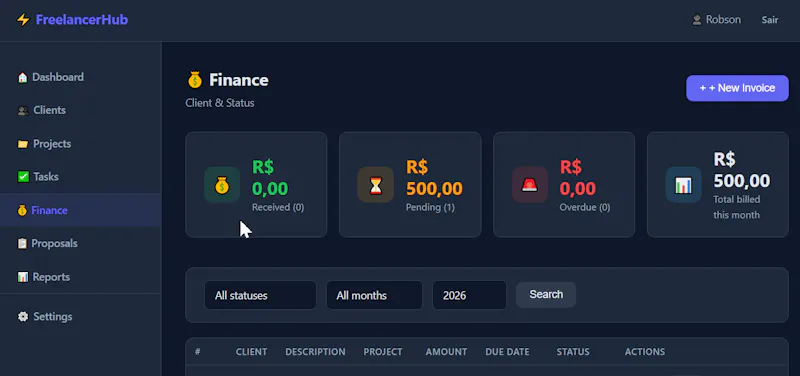The width and height of the screenshot is (800, 376).
Task: Click the 2026 year filter field
Action: (x=469, y=295)
